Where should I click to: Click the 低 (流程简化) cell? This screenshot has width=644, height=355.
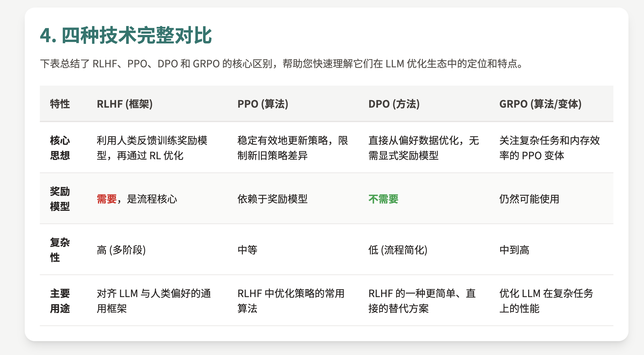[399, 249]
